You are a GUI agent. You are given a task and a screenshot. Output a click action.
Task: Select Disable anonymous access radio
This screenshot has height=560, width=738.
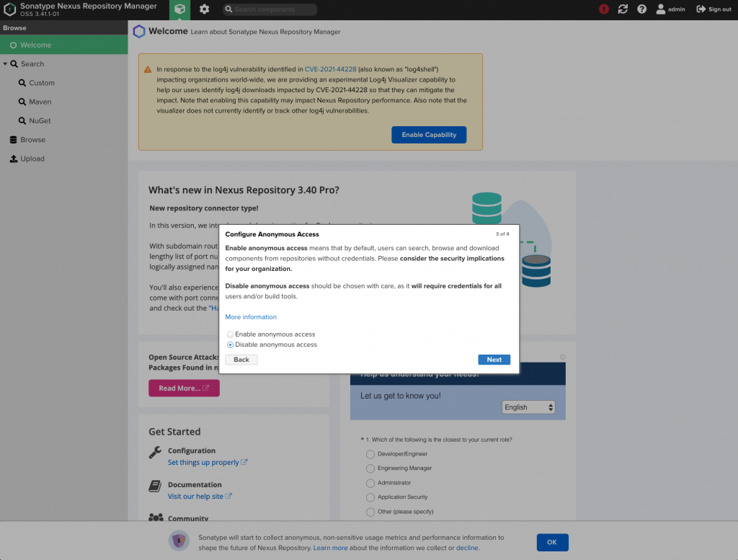click(x=230, y=345)
